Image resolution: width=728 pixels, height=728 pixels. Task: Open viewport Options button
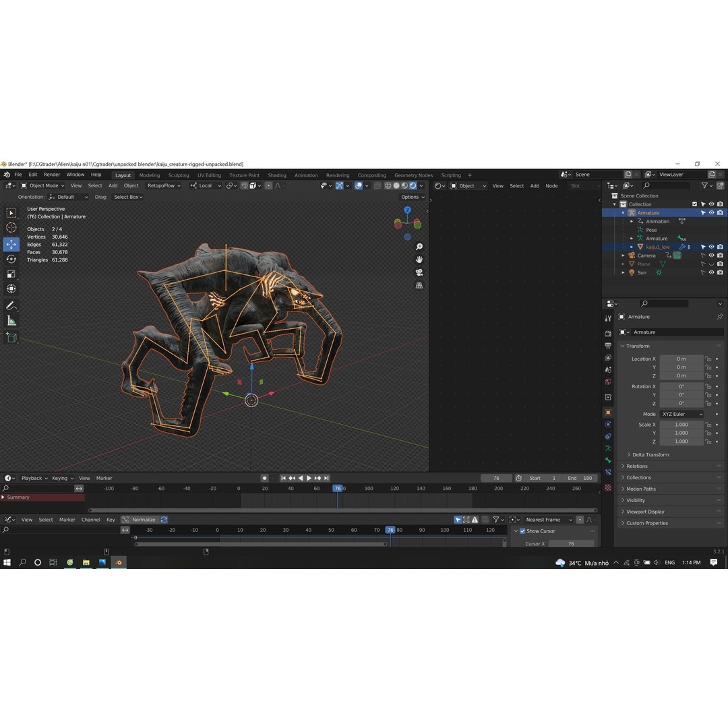413,198
